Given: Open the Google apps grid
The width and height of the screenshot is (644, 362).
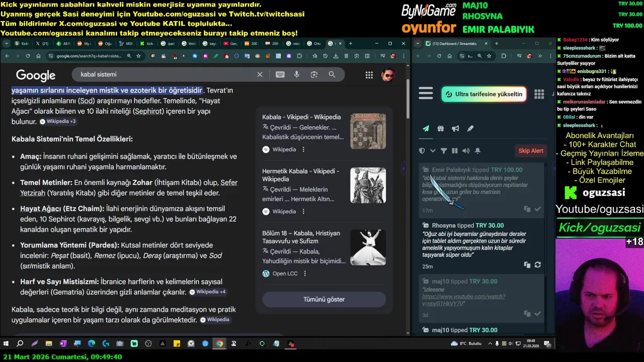Looking at the screenshot, I should [x=369, y=75].
